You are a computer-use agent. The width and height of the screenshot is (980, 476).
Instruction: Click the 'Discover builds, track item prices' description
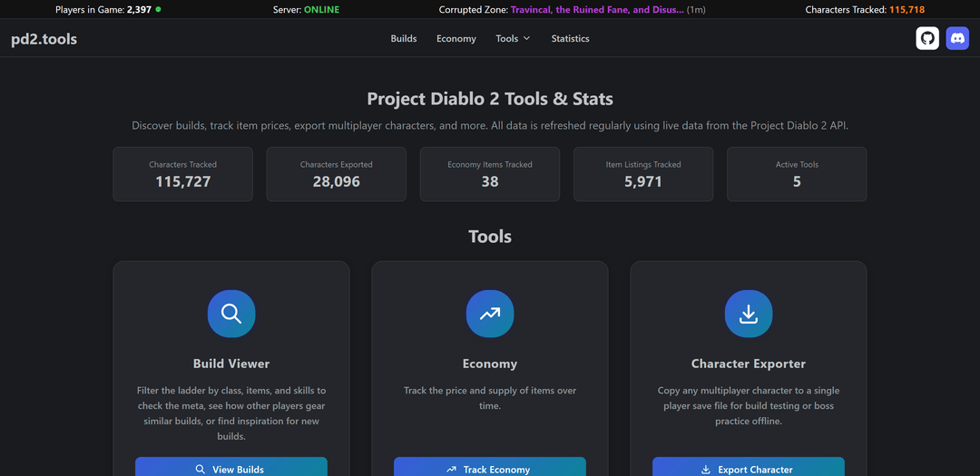pos(490,125)
